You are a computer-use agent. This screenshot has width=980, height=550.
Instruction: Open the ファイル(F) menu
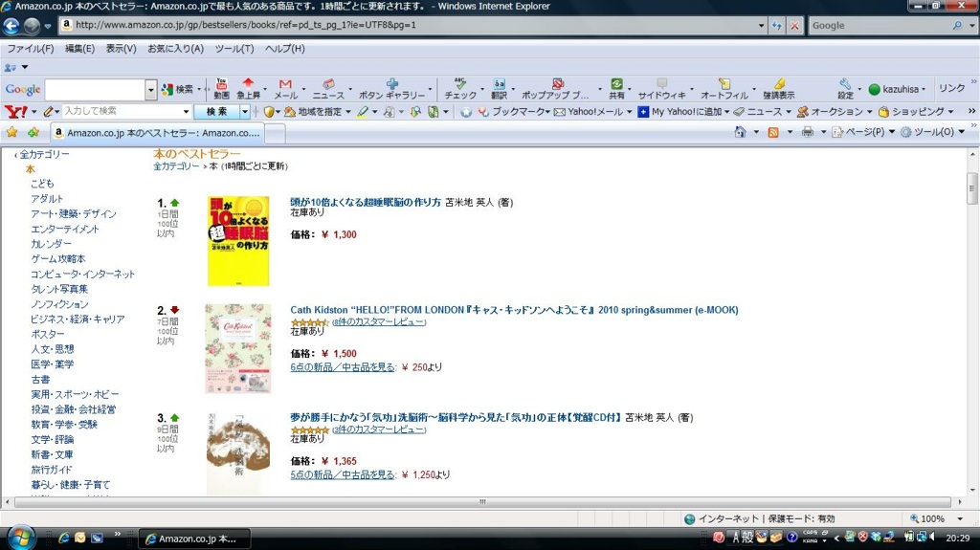pyautogui.click(x=31, y=48)
